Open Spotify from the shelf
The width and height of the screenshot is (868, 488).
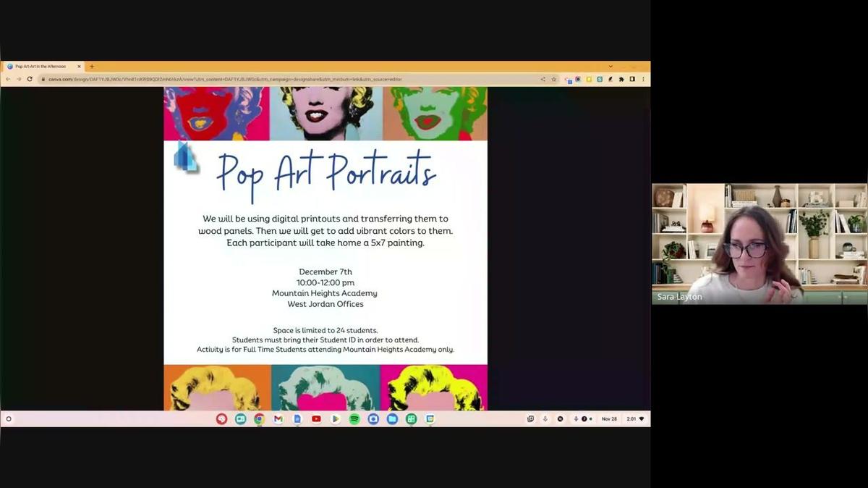[354, 418]
